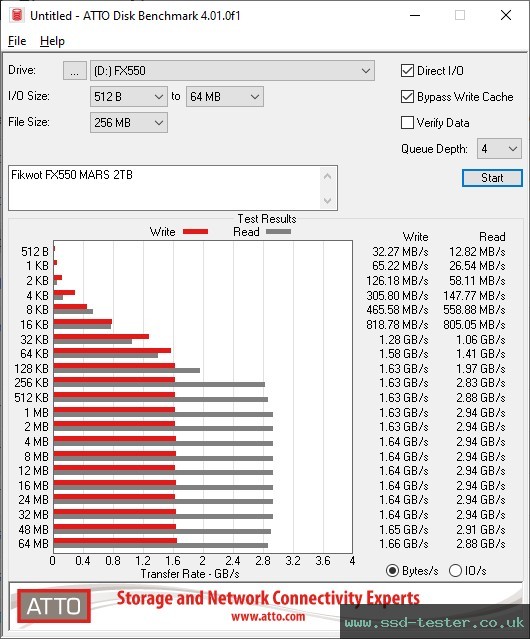Viewport: 530px width, 639px height.
Task: Click the 24 MB row label in chart
Action: tap(33, 500)
